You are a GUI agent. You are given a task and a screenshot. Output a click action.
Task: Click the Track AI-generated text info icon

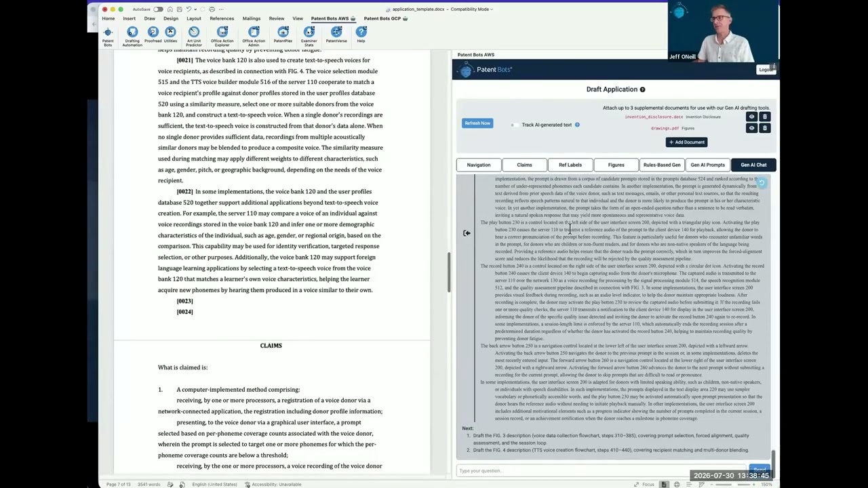[577, 125]
